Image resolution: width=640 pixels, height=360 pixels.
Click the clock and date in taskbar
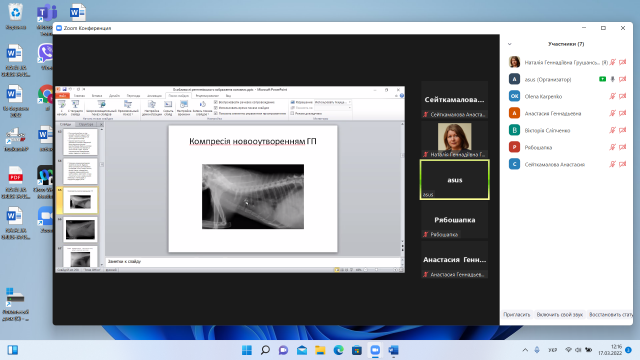(610, 350)
